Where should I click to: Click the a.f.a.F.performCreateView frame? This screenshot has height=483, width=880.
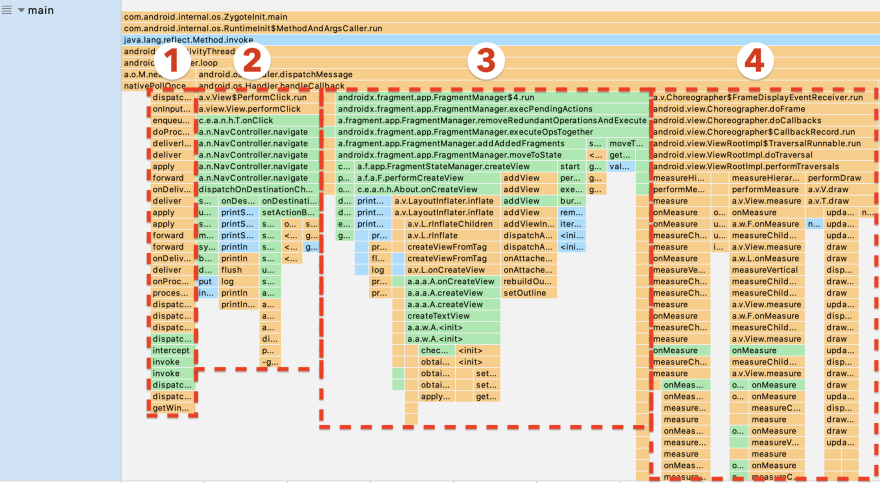428,178
